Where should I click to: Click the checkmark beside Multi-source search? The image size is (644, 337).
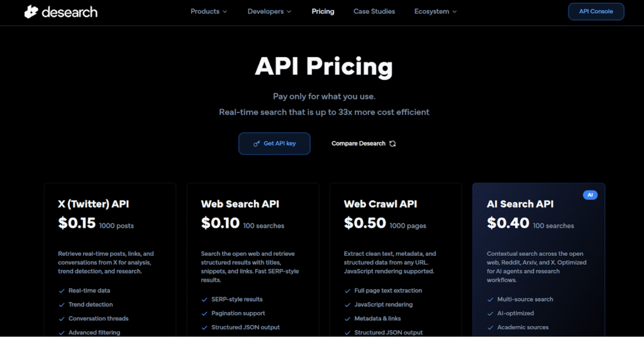[491, 299]
